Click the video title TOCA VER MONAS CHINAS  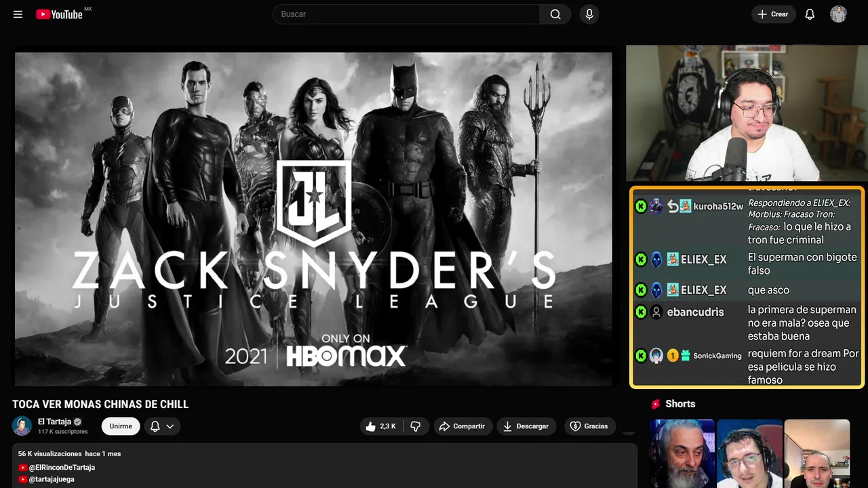click(x=100, y=404)
